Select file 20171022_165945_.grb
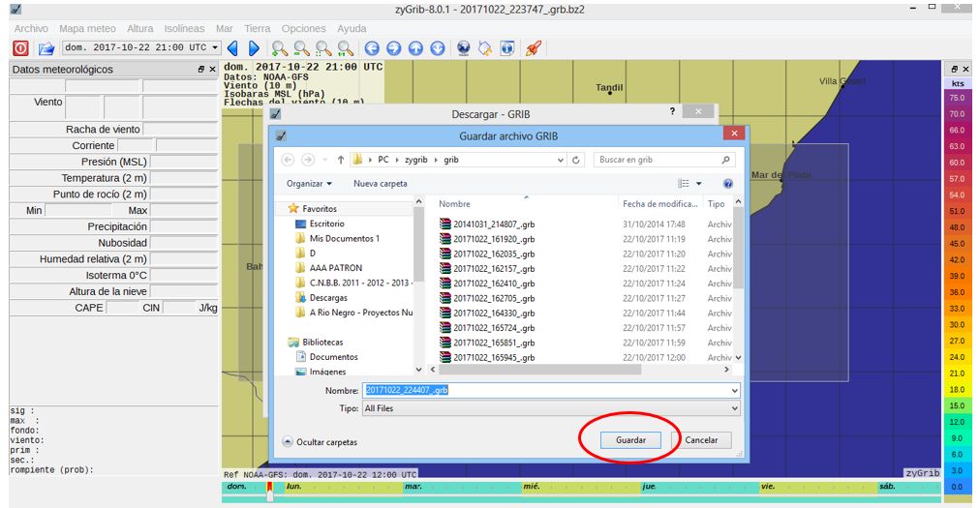The height and width of the screenshot is (508, 980). point(494,358)
